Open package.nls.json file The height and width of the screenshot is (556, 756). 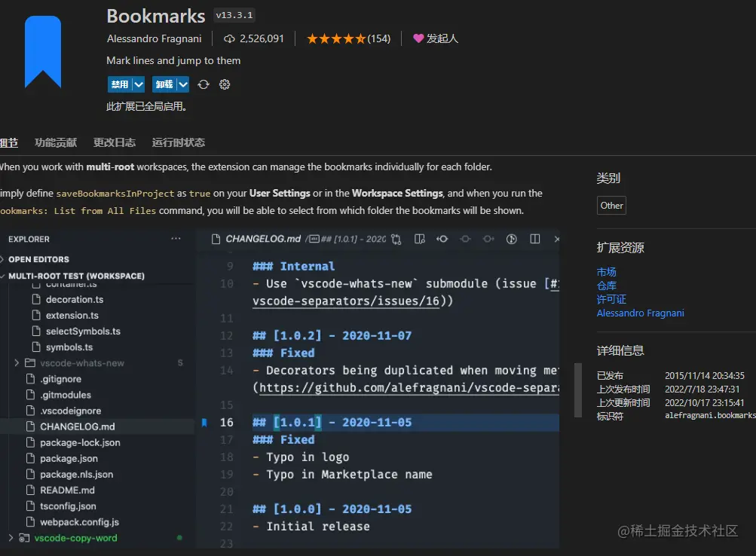77,475
